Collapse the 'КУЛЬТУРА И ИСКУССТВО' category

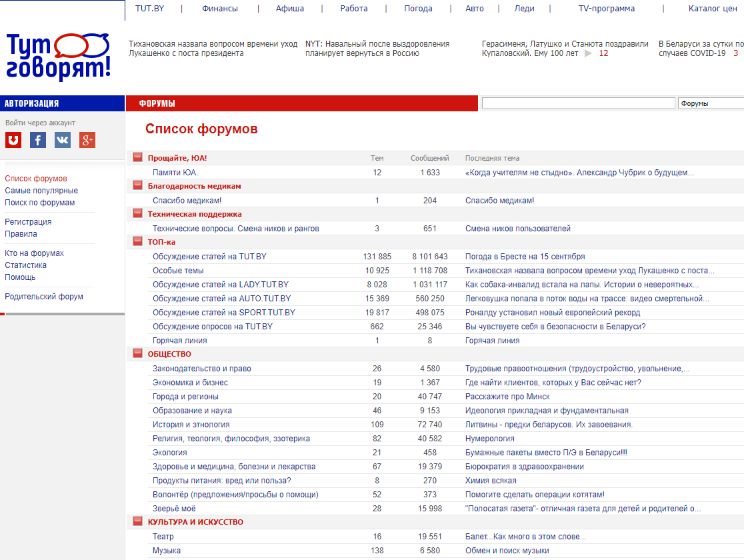click(x=137, y=521)
